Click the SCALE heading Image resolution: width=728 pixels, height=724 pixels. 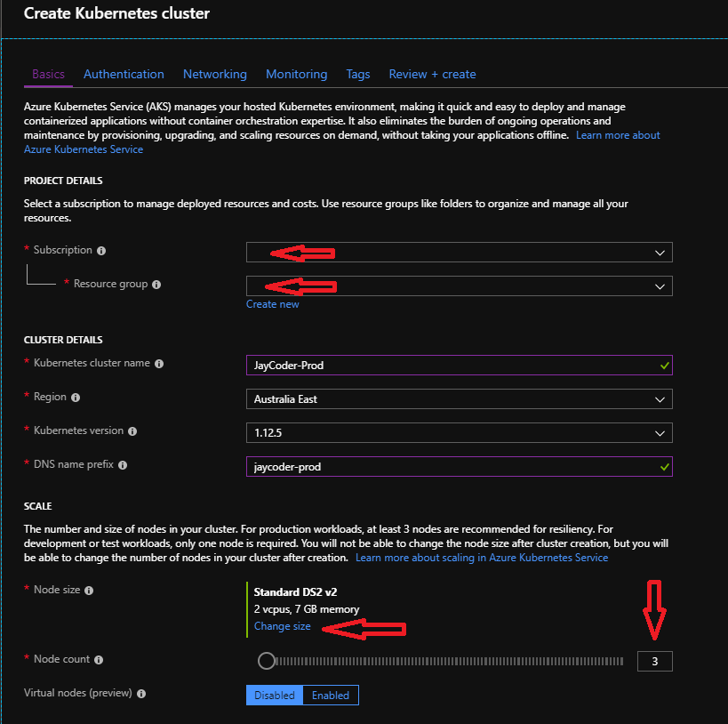(x=37, y=506)
